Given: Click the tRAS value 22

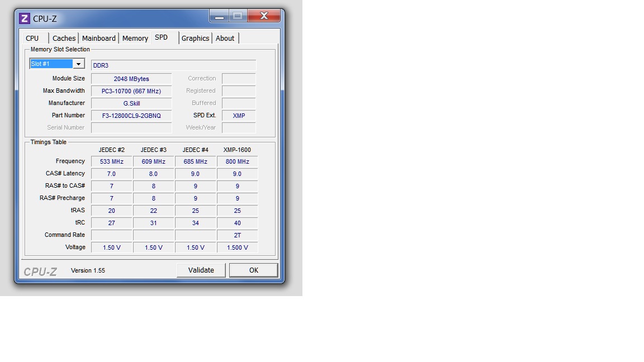Looking at the screenshot, I should pyautogui.click(x=154, y=211).
